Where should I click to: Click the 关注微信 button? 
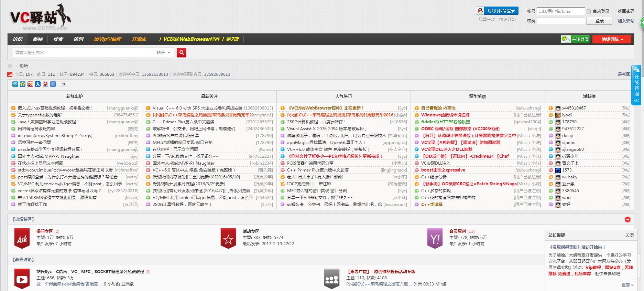[x=575, y=39]
